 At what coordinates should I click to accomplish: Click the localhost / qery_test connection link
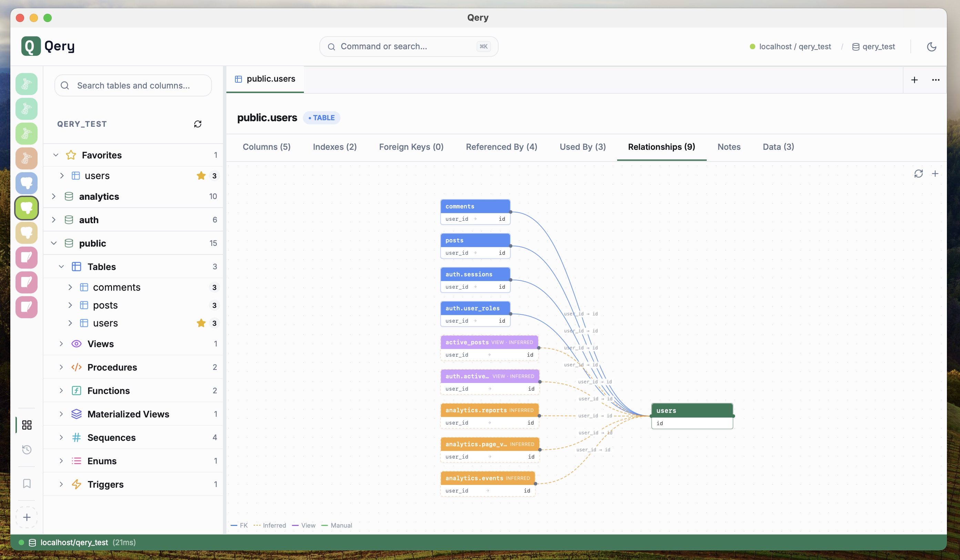pos(795,46)
